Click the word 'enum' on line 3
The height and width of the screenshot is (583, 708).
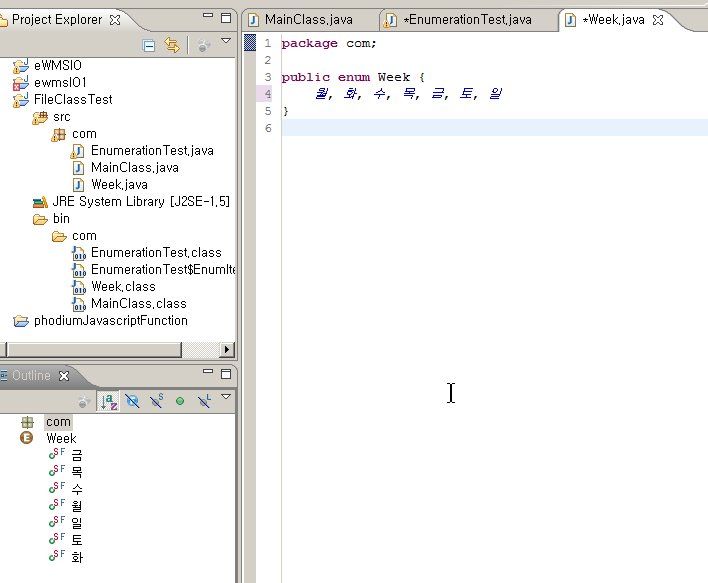(354, 77)
